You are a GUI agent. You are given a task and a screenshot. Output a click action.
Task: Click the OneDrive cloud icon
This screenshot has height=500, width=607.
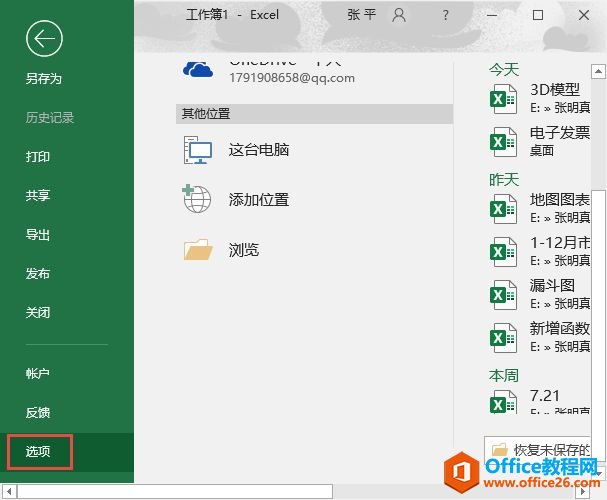(x=198, y=70)
